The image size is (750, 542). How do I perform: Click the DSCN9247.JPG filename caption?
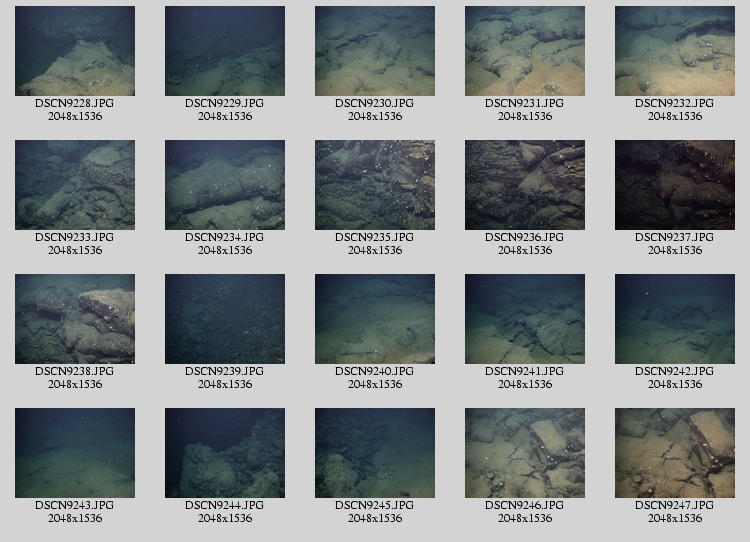[675, 505]
